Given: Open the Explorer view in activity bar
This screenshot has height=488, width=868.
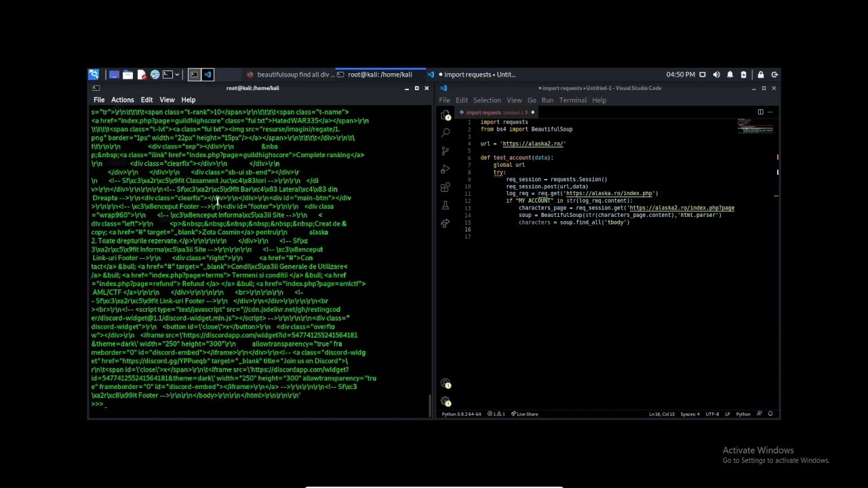Looking at the screenshot, I should pyautogui.click(x=446, y=115).
